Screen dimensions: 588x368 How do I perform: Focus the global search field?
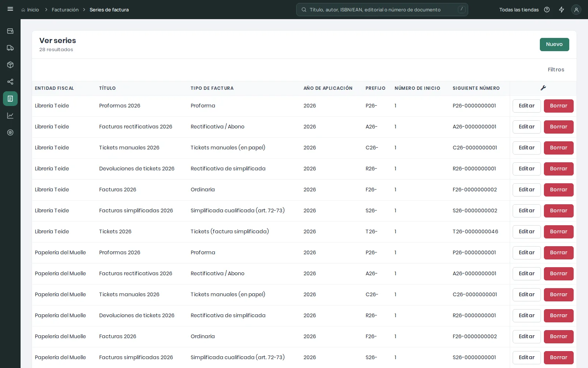(382, 10)
